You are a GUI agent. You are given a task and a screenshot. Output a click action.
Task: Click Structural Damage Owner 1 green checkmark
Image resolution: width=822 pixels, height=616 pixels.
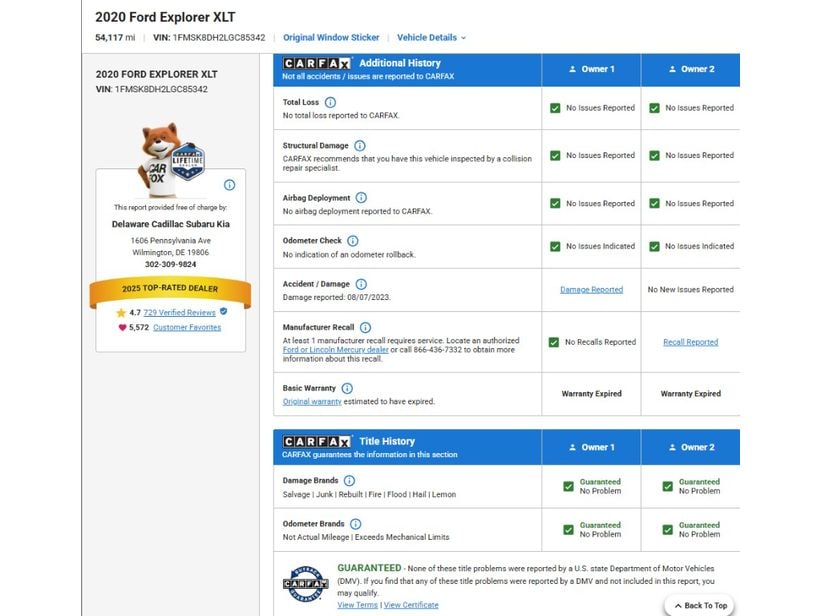point(555,156)
